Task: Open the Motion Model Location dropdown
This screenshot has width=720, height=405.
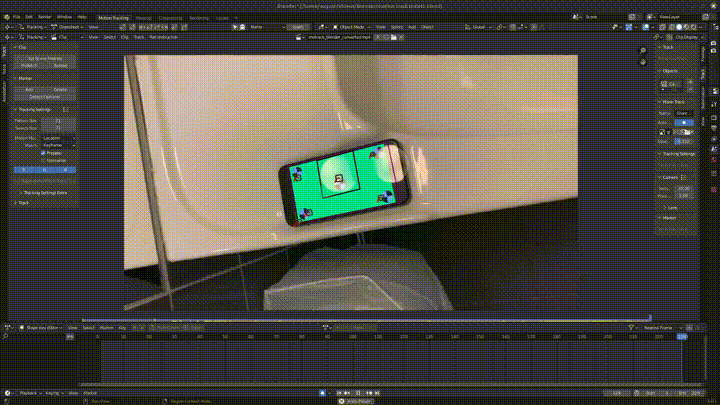Action: click(x=59, y=138)
